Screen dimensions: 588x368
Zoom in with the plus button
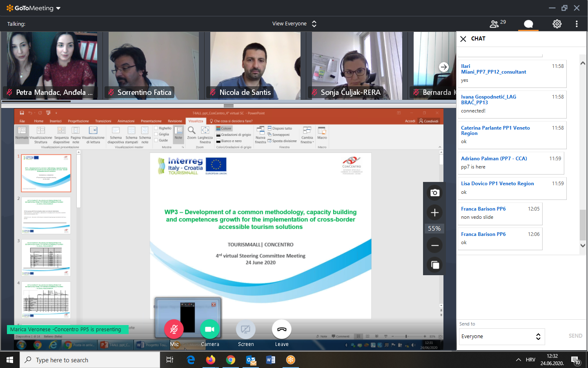pos(435,213)
